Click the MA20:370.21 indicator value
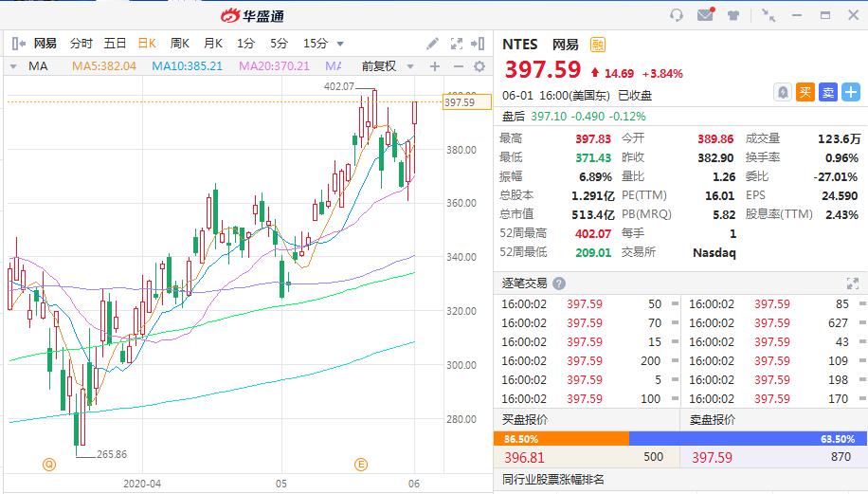The height and width of the screenshot is (494, 868). pos(274,66)
